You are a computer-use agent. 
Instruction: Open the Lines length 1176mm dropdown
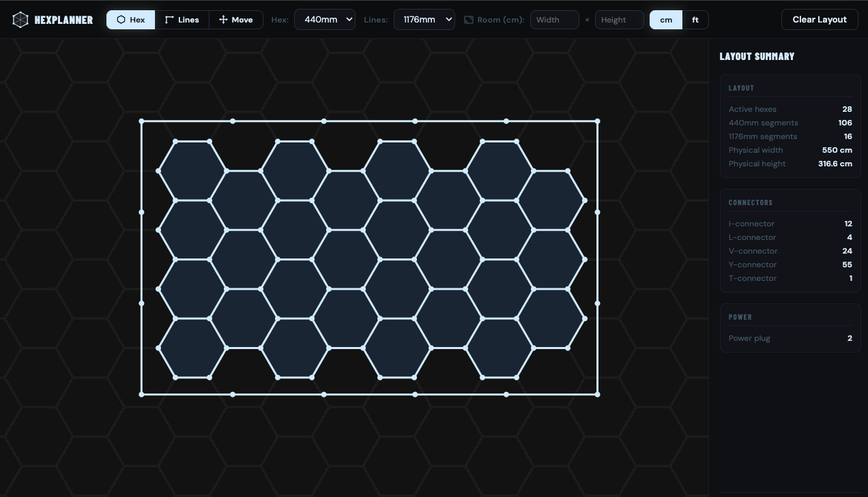pos(424,20)
